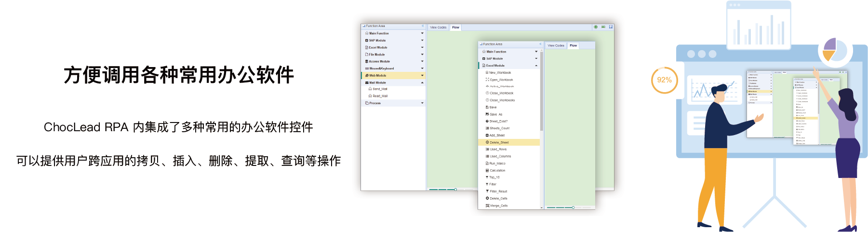Select the Run_Marco action
The image size is (868, 232).
[497, 164]
